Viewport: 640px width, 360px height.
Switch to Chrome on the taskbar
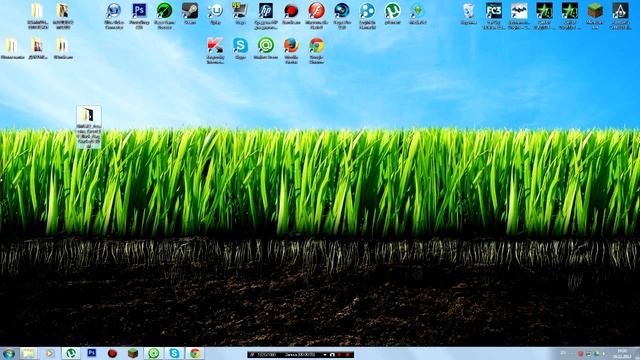(x=195, y=353)
